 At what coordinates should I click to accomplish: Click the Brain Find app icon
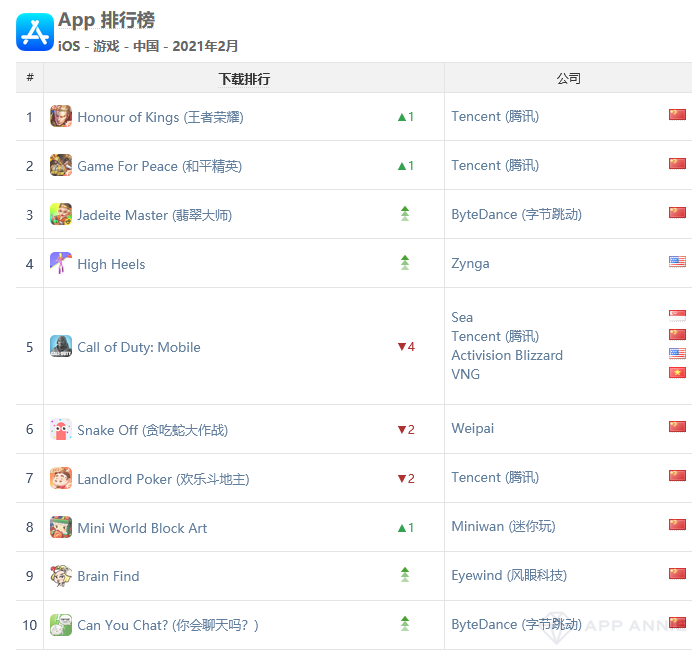point(61,576)
